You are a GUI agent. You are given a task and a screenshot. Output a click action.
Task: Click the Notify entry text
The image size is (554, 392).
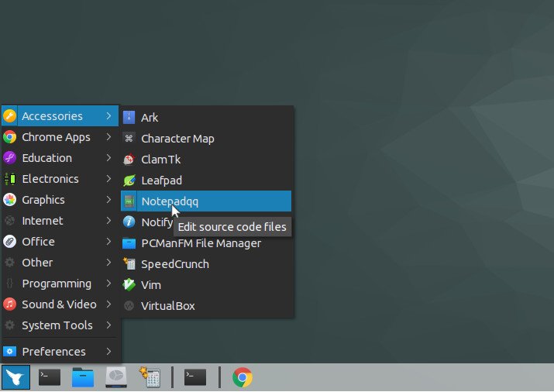point(157,222)
